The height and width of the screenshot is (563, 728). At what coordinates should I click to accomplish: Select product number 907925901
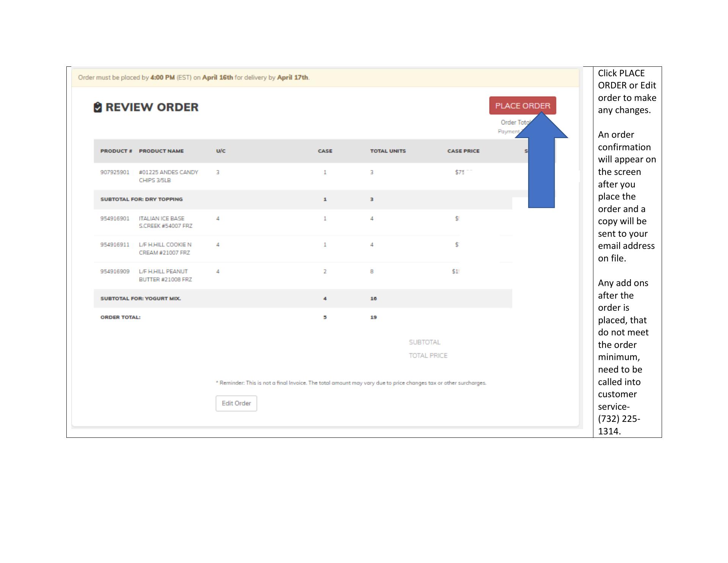115,172
